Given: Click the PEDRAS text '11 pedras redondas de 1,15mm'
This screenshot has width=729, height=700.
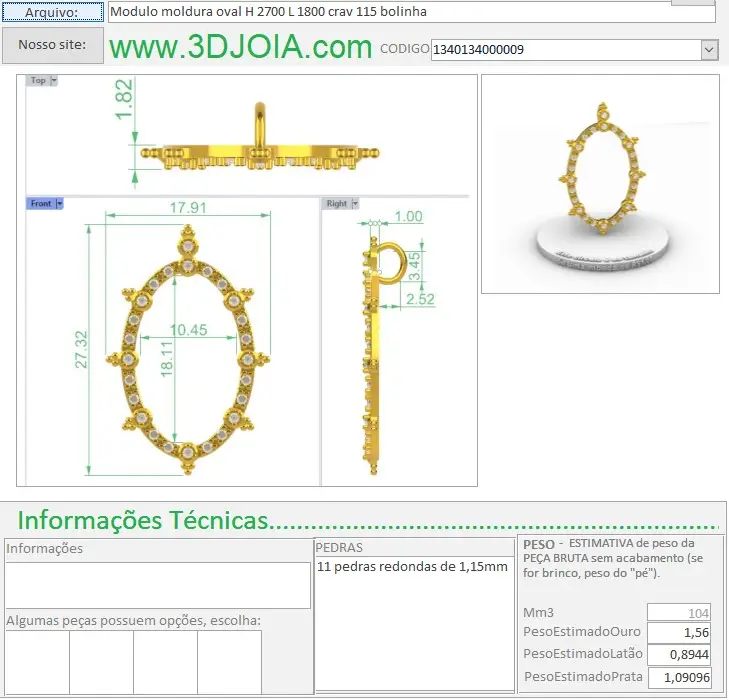Looking at the screenshot, I should tap(412, 567).
